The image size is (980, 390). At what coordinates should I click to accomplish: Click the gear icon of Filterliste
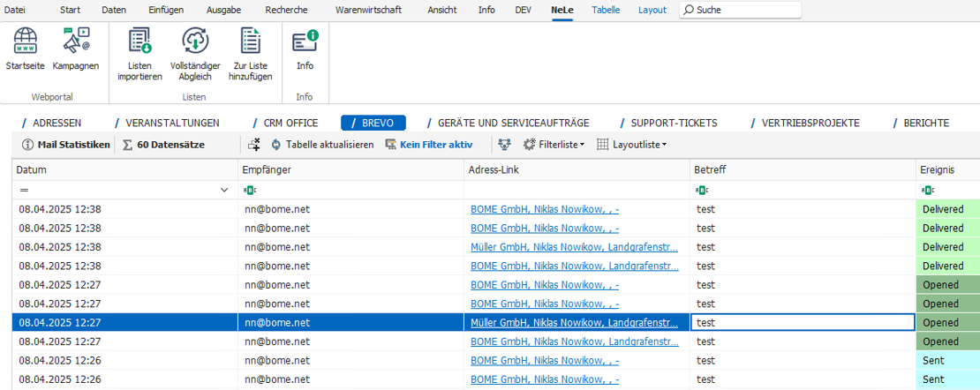(530, 145)
